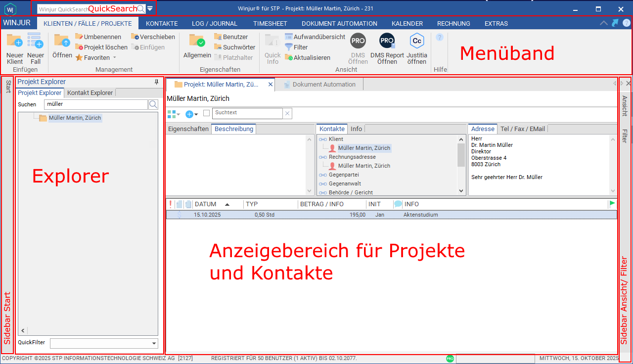This screenshot has height=364, width=633.
Task: Collapse the ribbon with the chevron
Action: (x=604, y=23)
